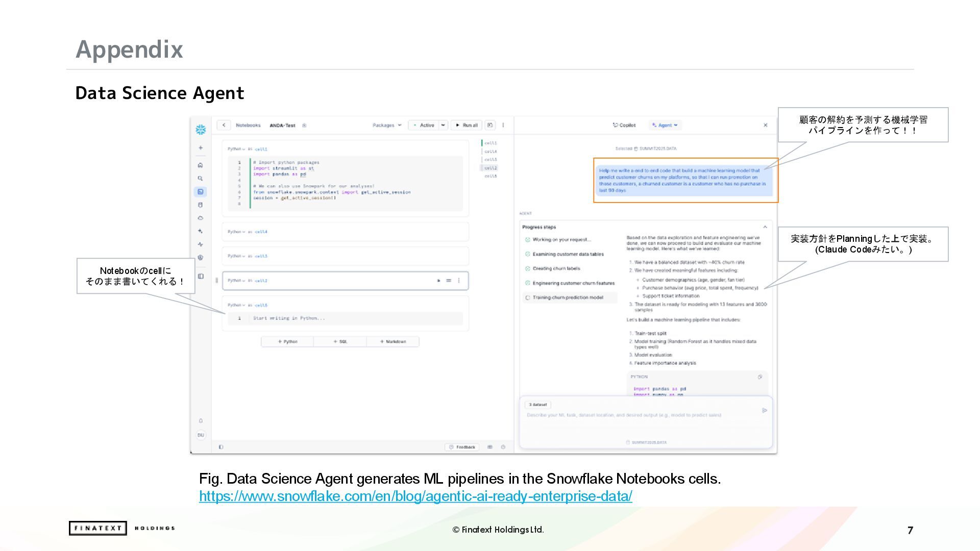Expand the arrow next to Active
The image size is (980, 551).
click(x=443, y=125)
